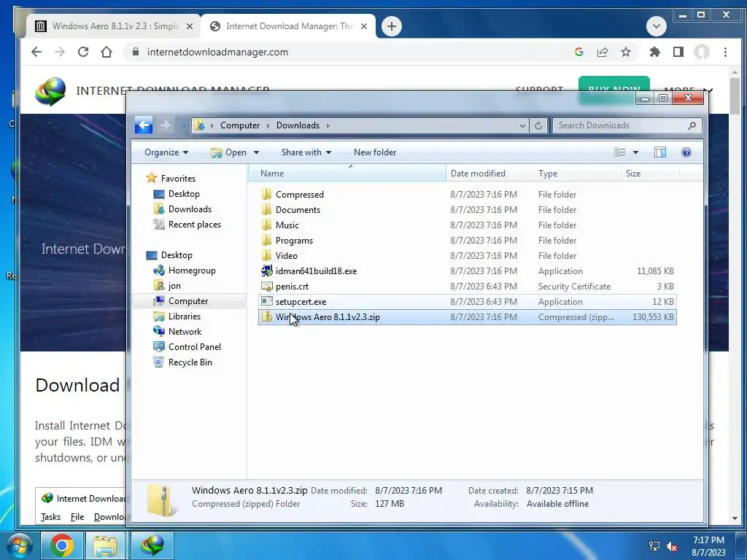Select Libraries in navigation pane

(184, 316)
